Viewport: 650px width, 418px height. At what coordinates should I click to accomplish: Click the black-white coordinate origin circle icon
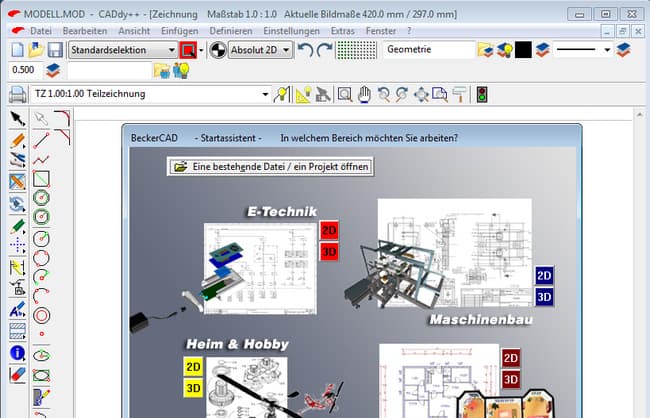(218, 50)
